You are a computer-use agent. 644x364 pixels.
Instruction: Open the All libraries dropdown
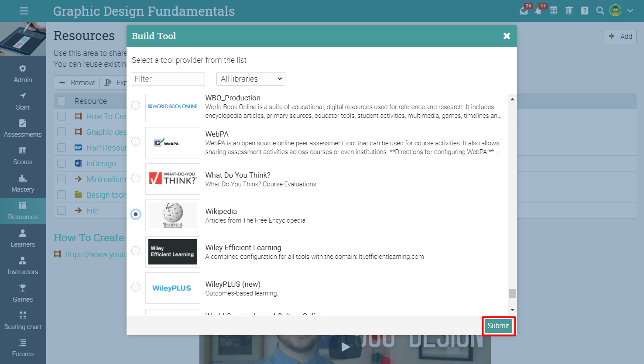tap(251, 79)
